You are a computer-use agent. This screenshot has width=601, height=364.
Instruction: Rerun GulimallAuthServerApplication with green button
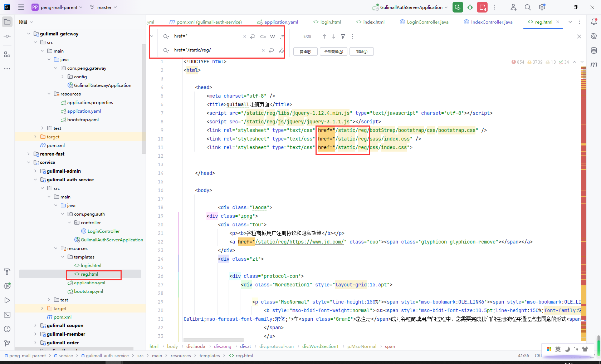point(458,7)
